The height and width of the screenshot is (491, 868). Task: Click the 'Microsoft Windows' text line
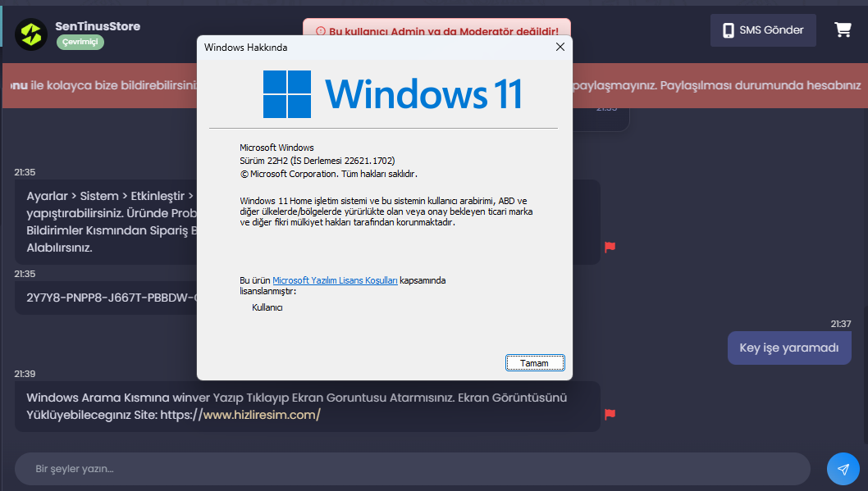point(276,148)
